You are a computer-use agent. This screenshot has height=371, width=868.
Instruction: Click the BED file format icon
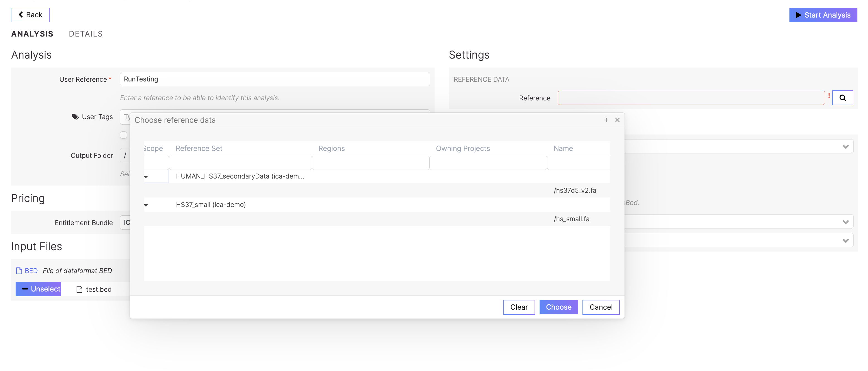[19, 271]
